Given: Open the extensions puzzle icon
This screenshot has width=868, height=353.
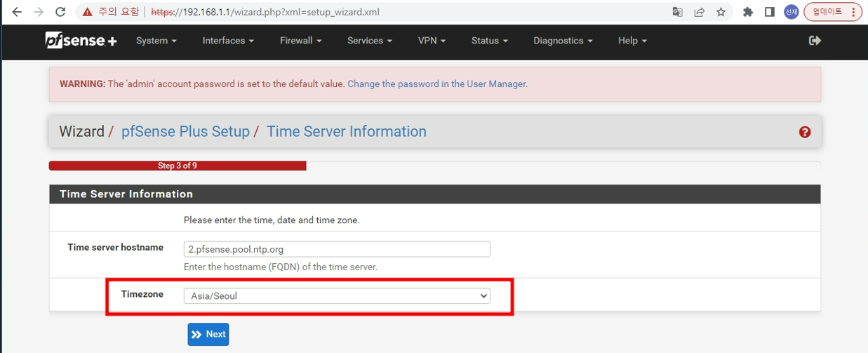Looking at the screenshot, I should click(748, 12).
